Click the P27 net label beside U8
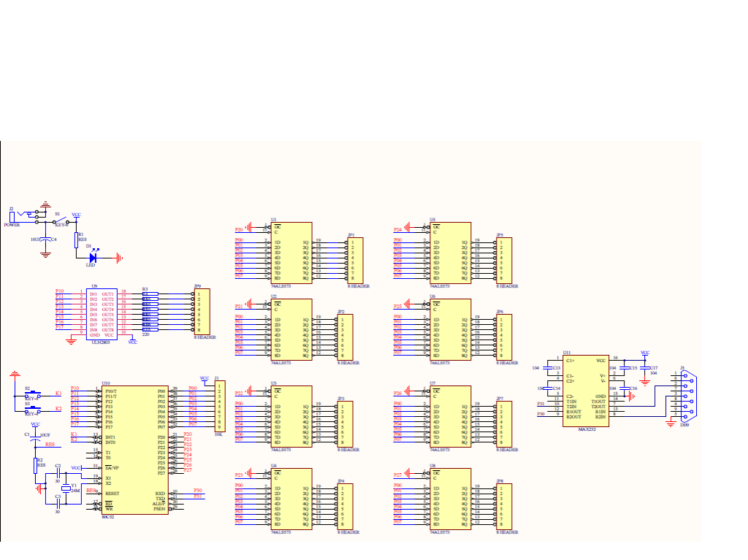This screenshot has height=560, width=748. (398, 475)
